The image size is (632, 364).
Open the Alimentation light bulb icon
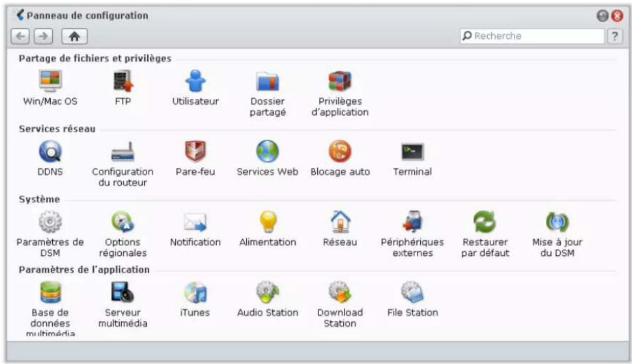[268, 222]
